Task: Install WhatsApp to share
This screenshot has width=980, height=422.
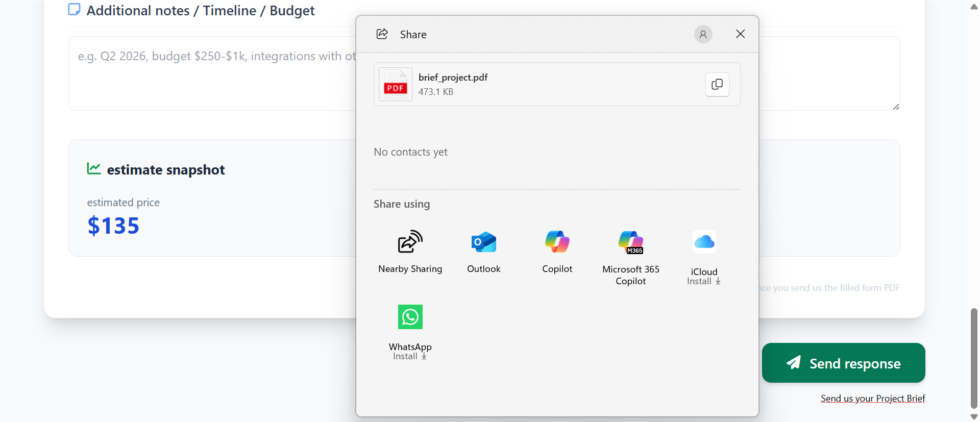Action: click(410, 332)
